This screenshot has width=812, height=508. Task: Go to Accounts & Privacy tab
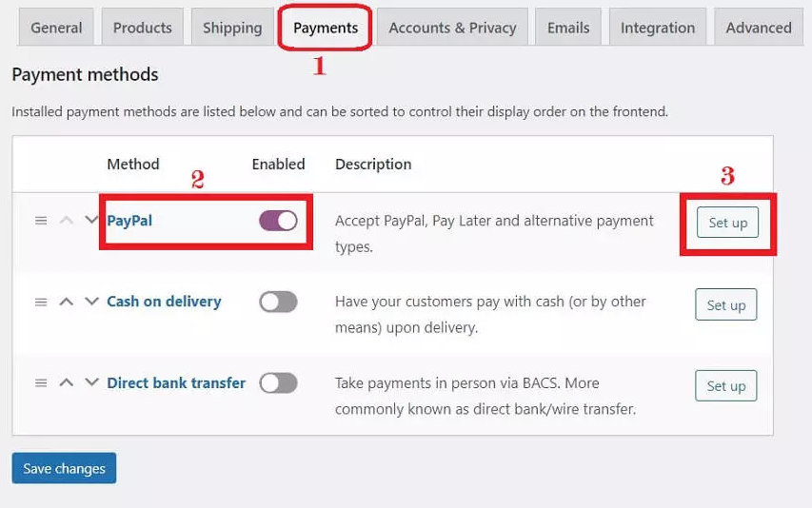point(452,28)
